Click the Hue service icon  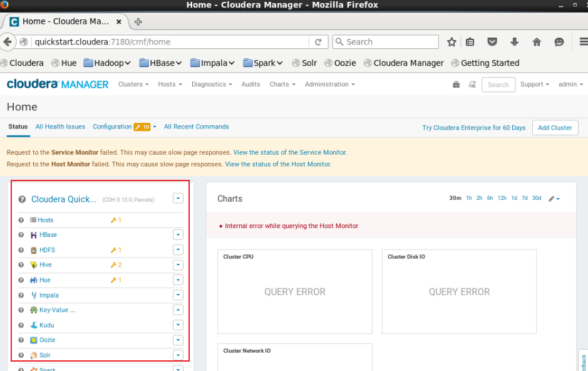pyautogui.click(x=33, y=280)
